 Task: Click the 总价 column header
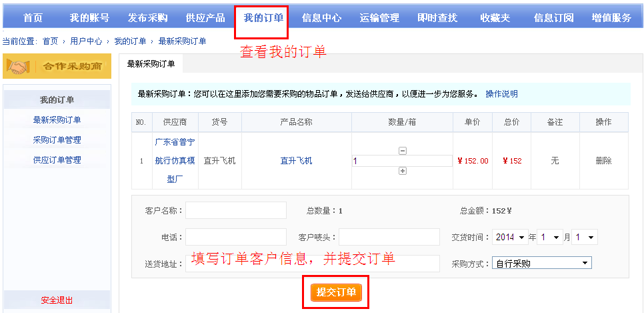coord(512,122)
